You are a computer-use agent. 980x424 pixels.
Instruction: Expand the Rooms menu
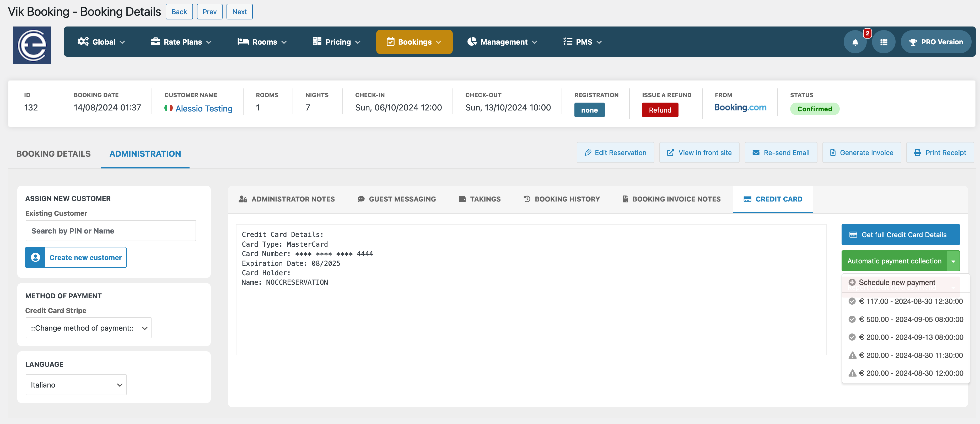point(262,42)
